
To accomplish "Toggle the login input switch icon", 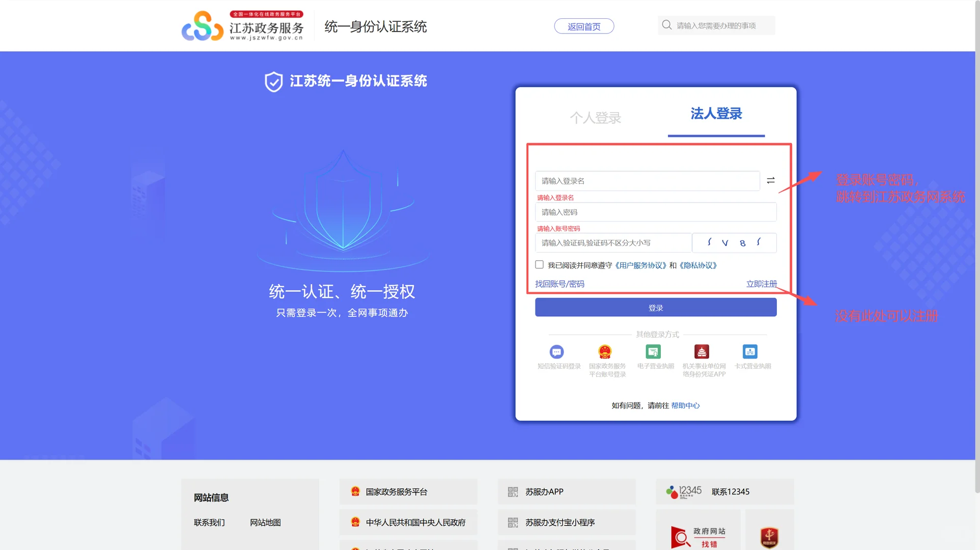I will (x=770, y=180).
